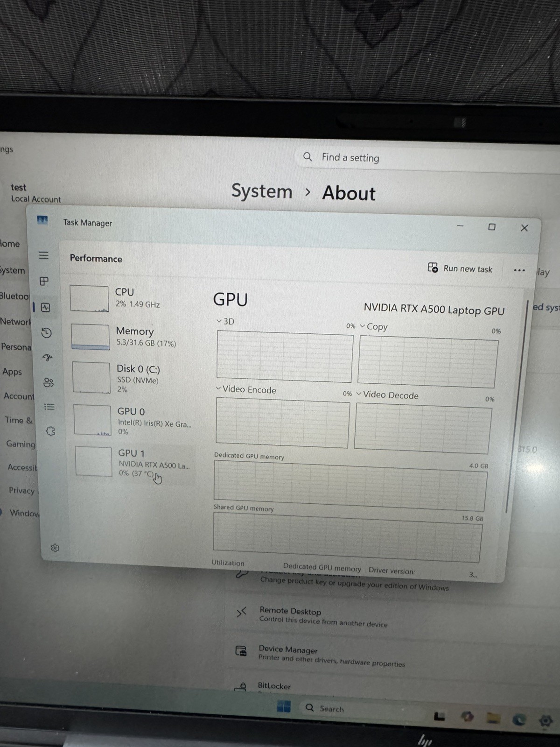Open Accounts category in Settings sidebar
Viewport: 560px width, 747px height.
tap(19, 396)
